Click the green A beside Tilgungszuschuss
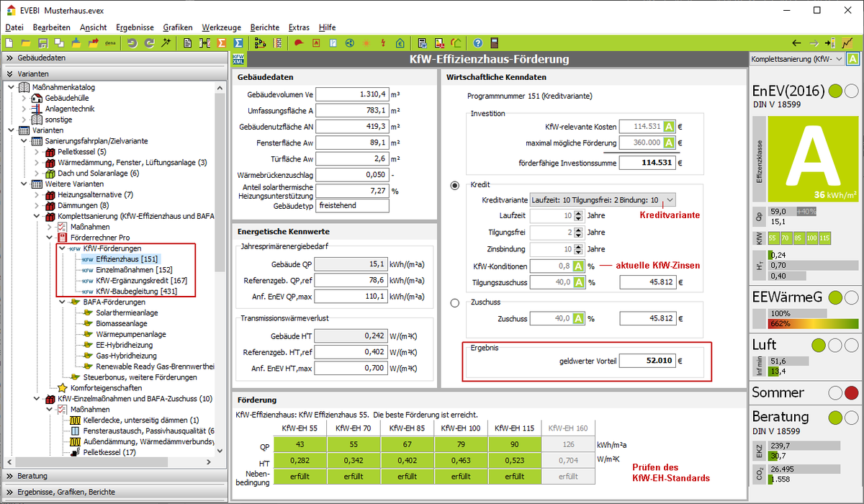864x504 pixels. tap(577, 282)
